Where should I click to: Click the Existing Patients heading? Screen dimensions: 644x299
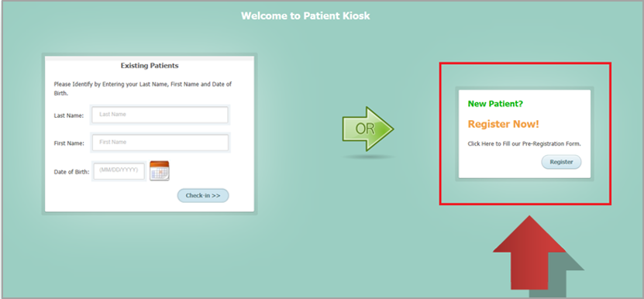[x=150, y=65]
